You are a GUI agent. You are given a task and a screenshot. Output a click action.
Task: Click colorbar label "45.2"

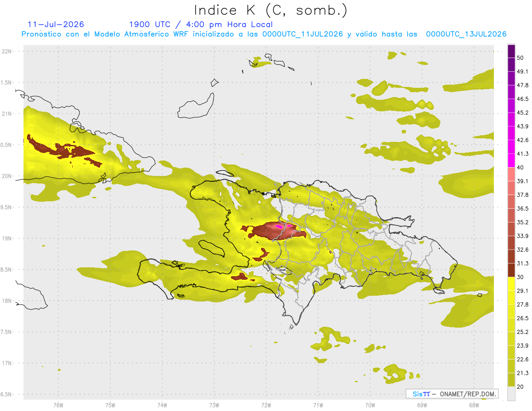(x=523, y=113)
